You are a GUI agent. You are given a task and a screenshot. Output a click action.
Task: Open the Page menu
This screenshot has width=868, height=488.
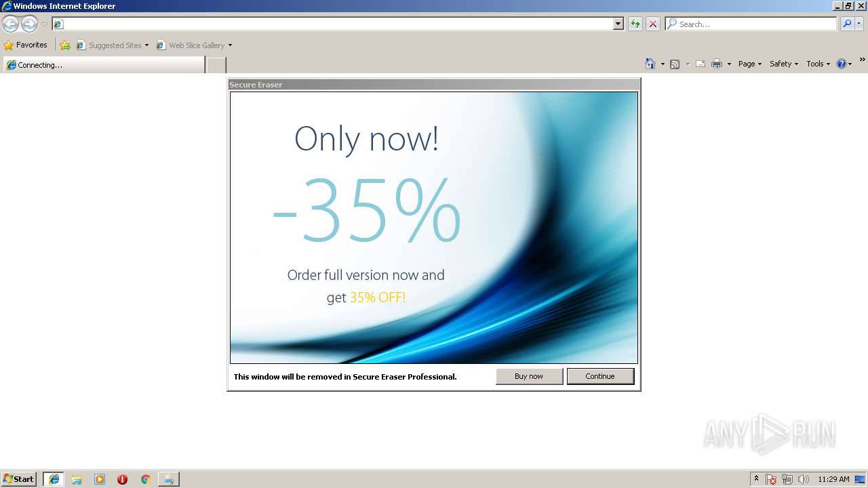click(750, 64)
